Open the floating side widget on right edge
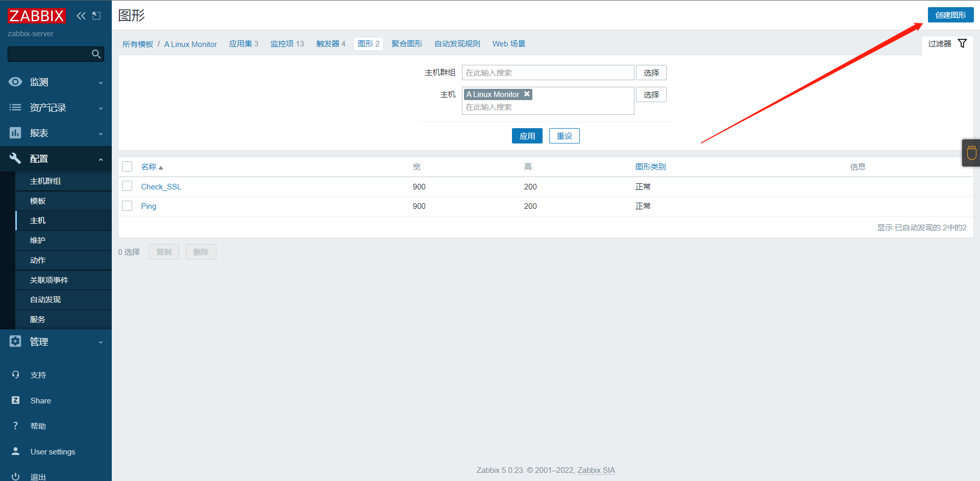Image resolution: width=980 pixels, height=481 pixels. click(x=971, y=153)
